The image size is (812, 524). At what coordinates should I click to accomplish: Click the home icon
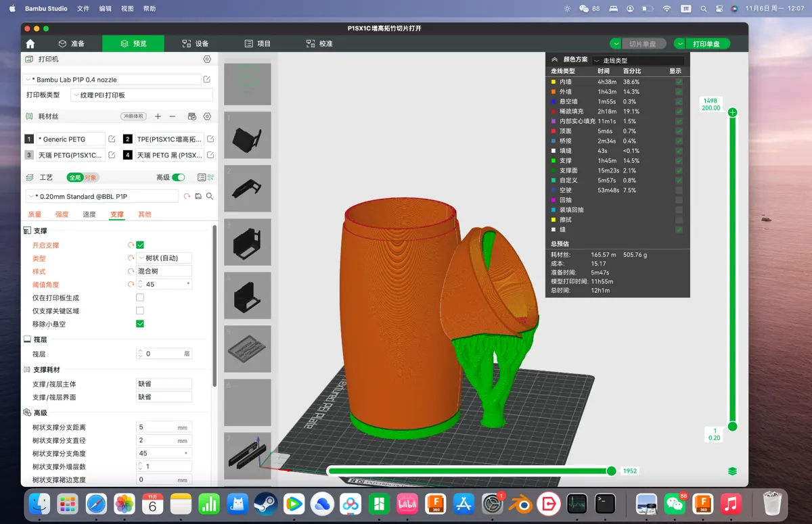(x=30, y=43)
